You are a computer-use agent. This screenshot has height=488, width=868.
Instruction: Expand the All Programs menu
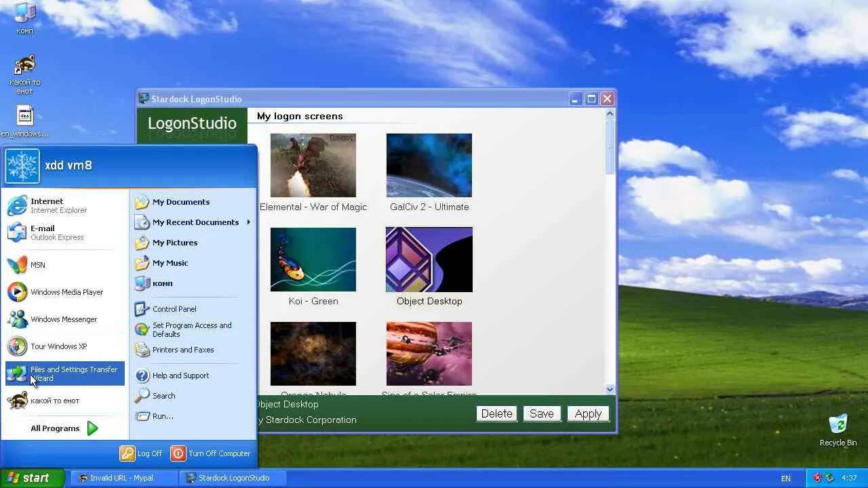(65, 428)
